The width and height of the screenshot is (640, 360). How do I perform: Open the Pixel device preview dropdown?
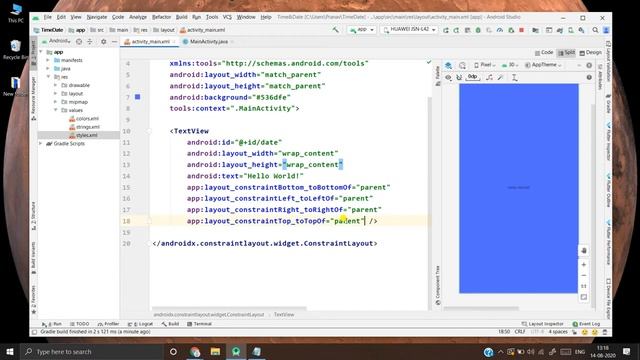coord(484,65)
